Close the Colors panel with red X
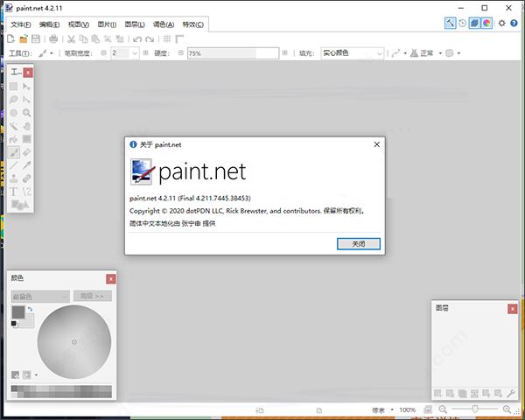This screenshot has width=525, height=420. [111, 279]
